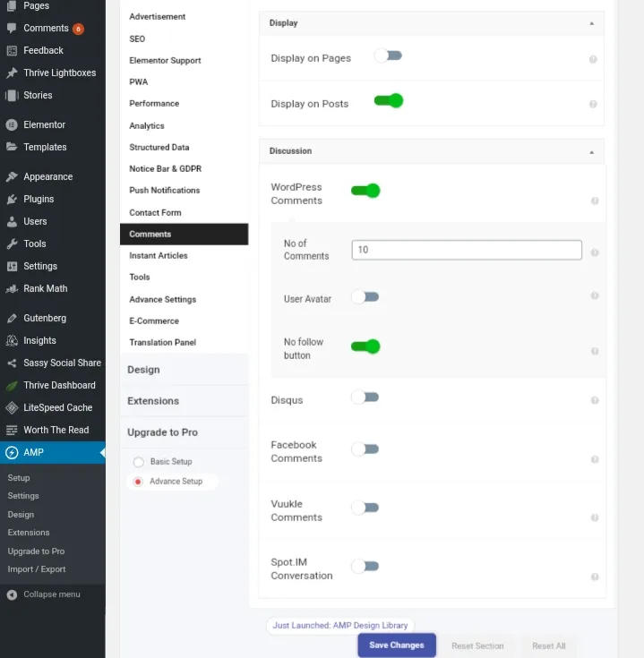Click the Templates folder icon
This screenshot has width=644, height=658.
pyautogui.click(x=12, y=147)
